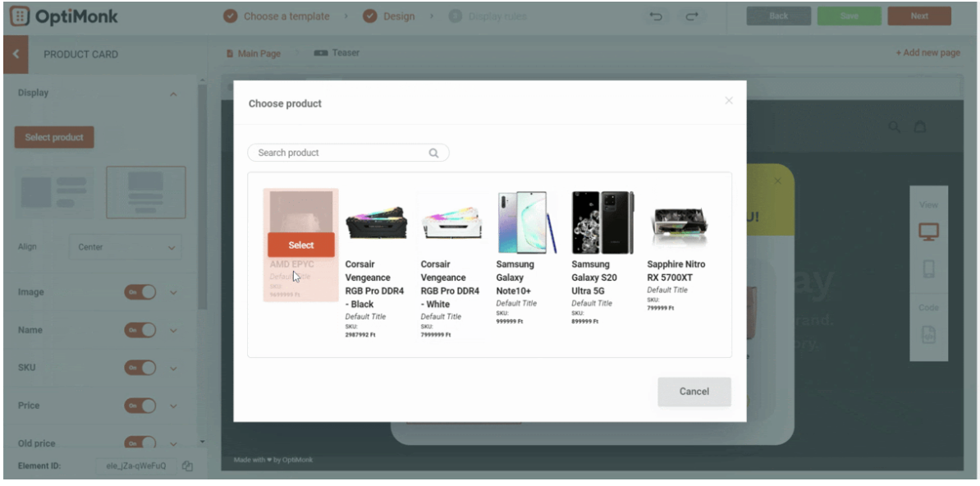The image size is (980, 486).
Task: Close the yellow popup in the preview
Action: (777, 181)
